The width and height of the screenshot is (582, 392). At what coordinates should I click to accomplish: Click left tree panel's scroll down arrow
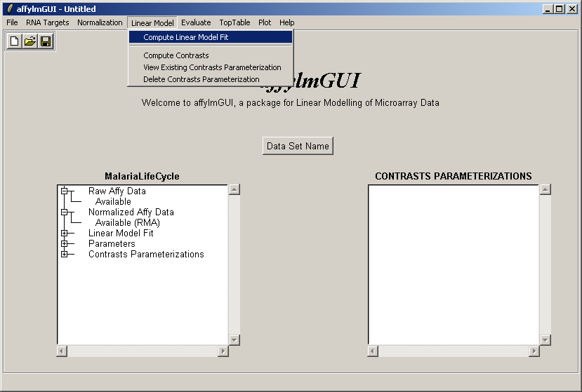(x=234, y=339)
